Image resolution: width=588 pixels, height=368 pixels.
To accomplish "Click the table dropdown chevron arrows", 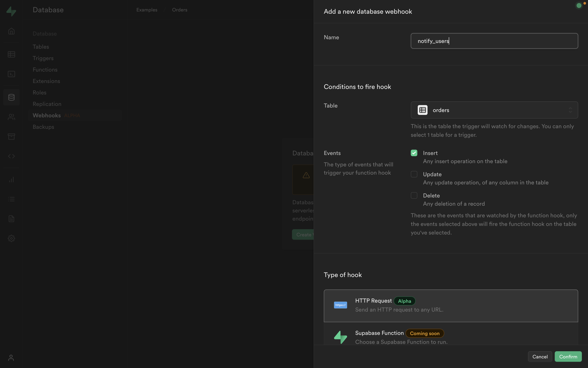I will (570, 110).
